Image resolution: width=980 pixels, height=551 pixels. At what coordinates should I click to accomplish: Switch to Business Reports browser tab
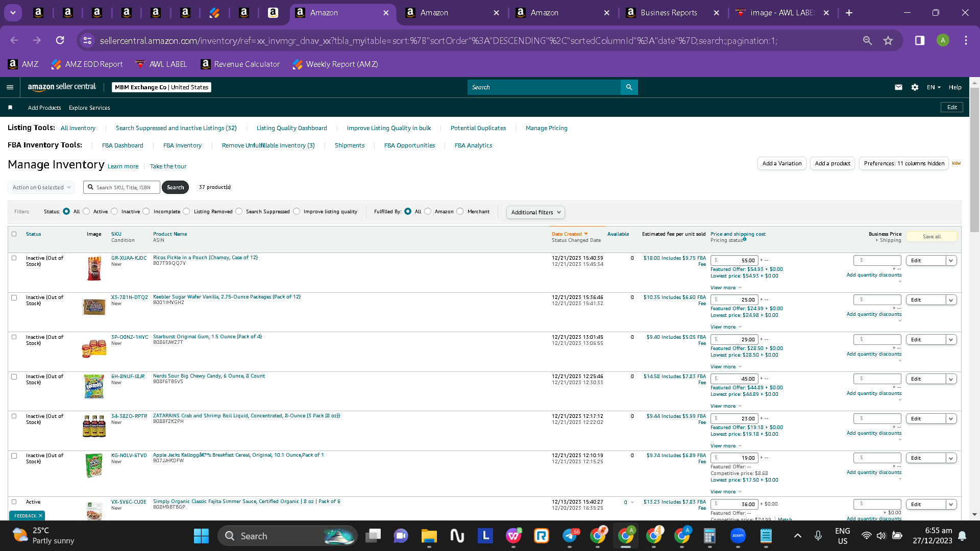pyautogui.click(x=669, y=13)
